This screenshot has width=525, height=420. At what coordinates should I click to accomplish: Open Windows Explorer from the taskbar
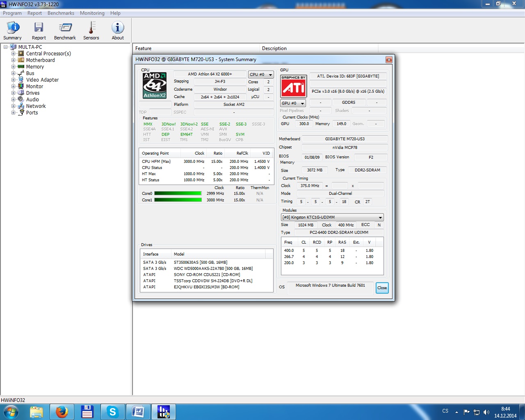37,412
